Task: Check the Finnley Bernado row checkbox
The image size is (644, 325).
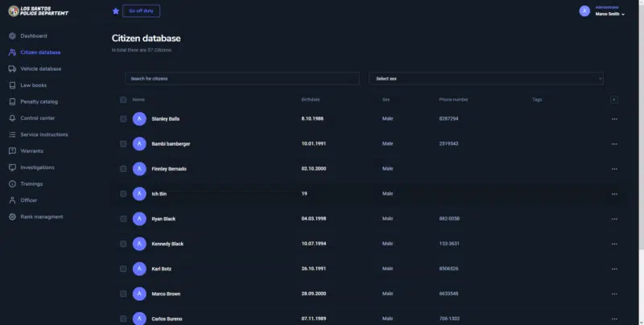Action: (123, 169)
